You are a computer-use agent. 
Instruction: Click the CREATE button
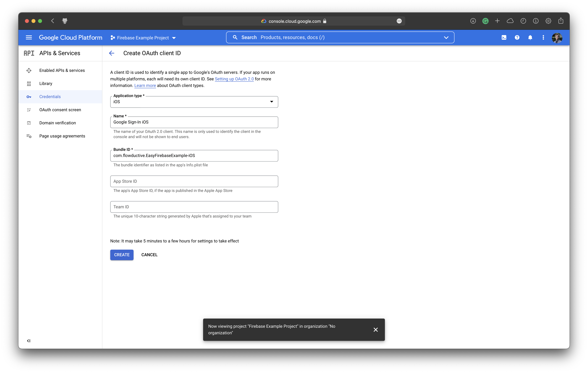[x=122, y=255]
